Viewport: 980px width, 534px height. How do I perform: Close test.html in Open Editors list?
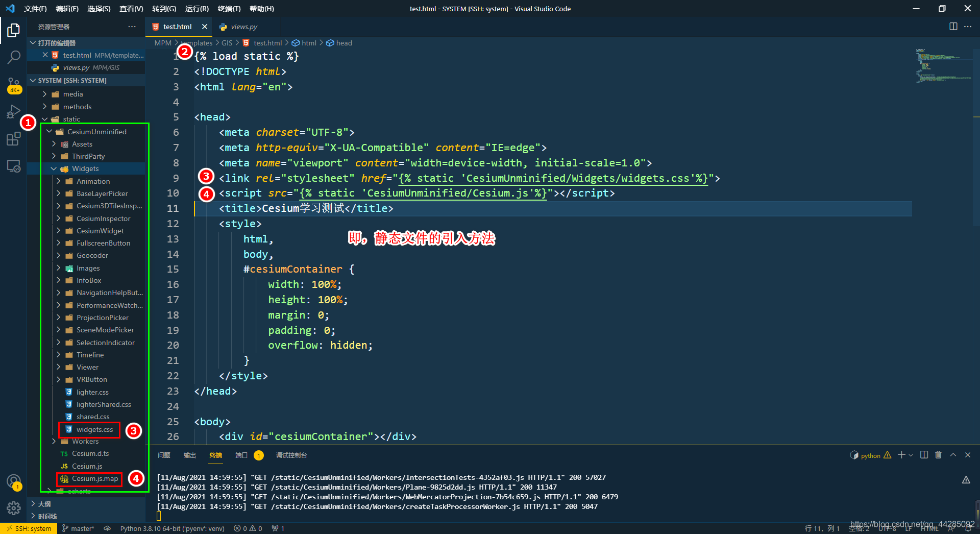click(x=45, y=55)
